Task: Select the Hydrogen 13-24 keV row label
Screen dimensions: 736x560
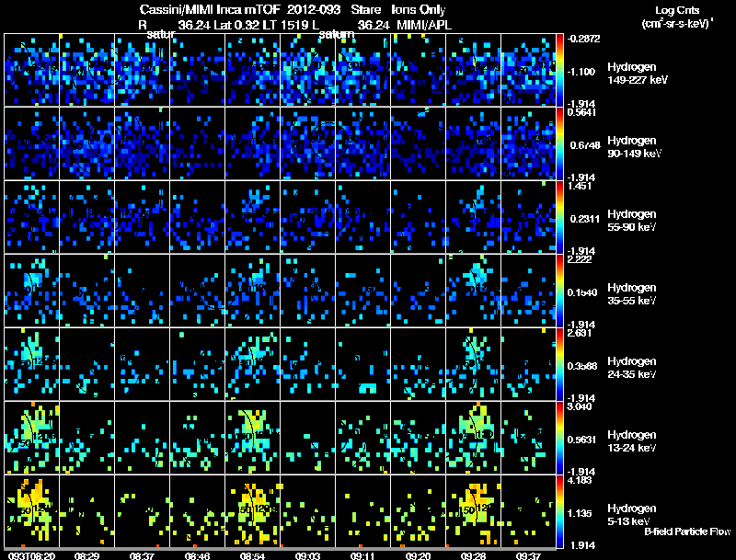Action: [632, 440]
